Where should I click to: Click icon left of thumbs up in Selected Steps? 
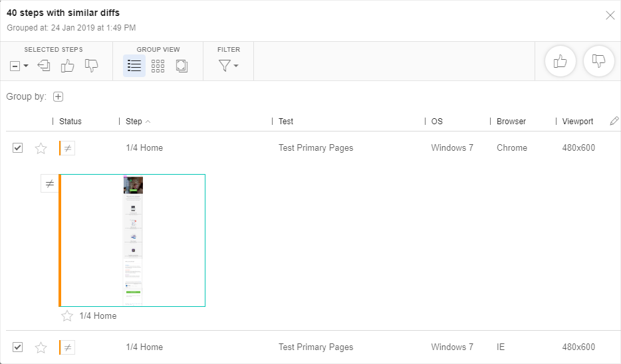coord(44,66)
